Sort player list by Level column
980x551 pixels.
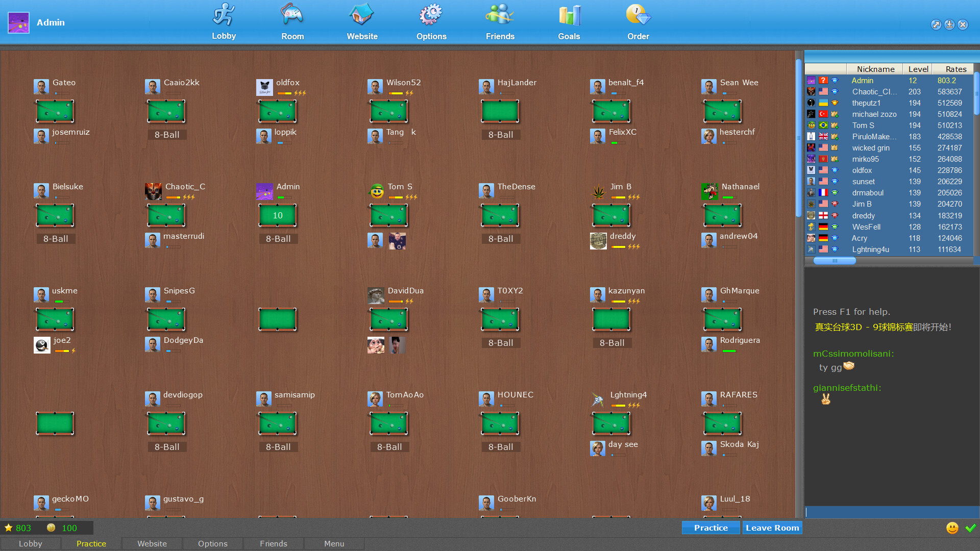click(918, 69)
